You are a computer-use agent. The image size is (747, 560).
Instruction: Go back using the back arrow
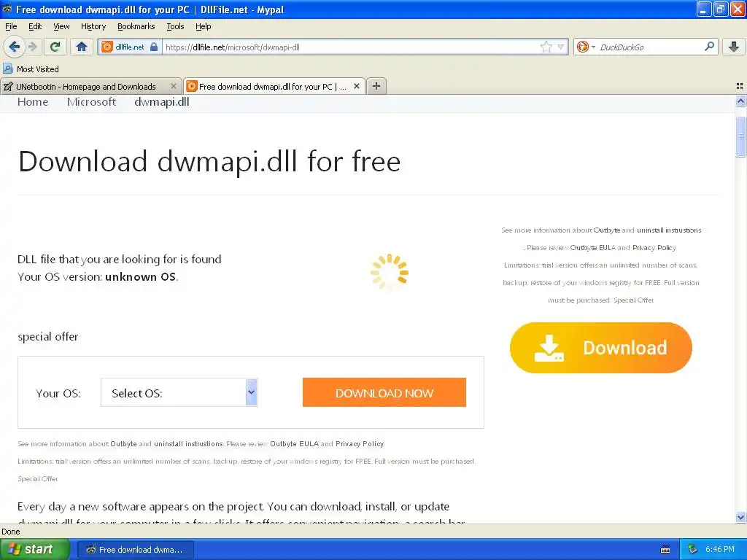pos(15,47)
